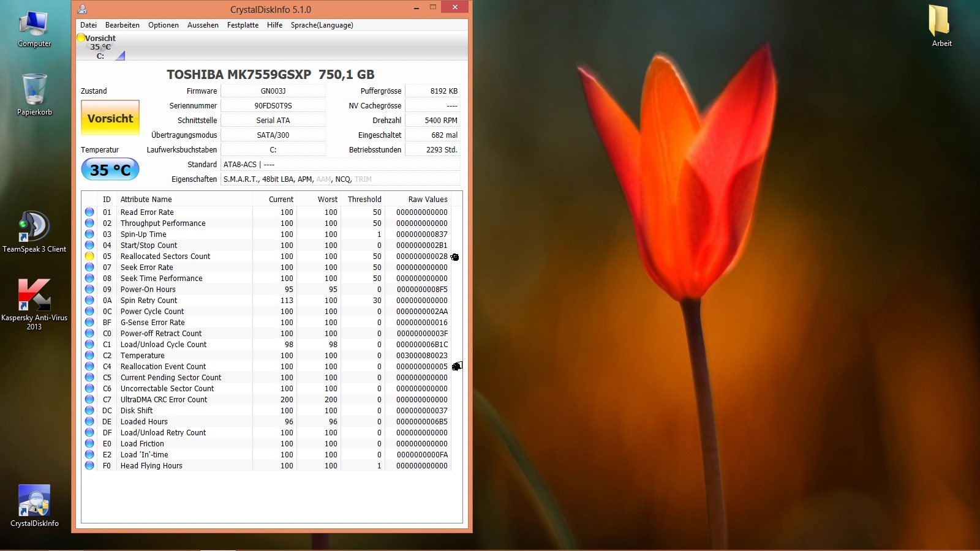Open the Datei menu
Viewport: 980px width, 551px height.
(88, 25)
